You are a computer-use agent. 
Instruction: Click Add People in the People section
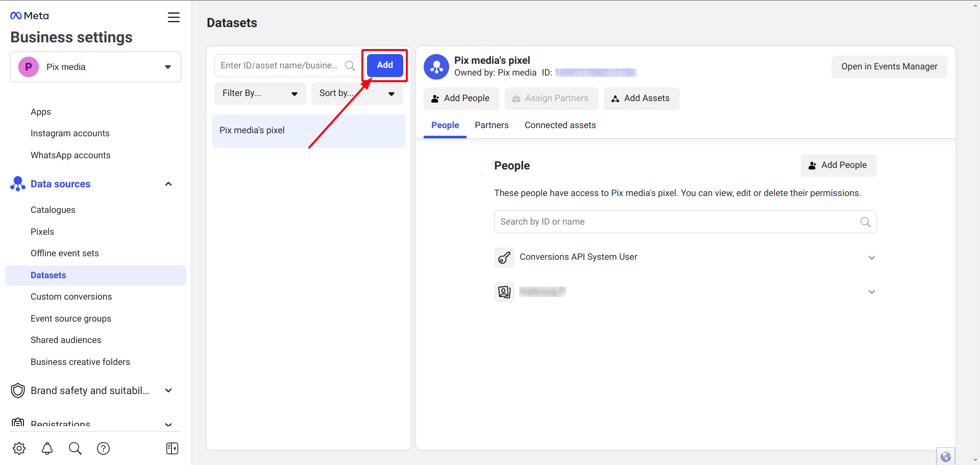838,165
